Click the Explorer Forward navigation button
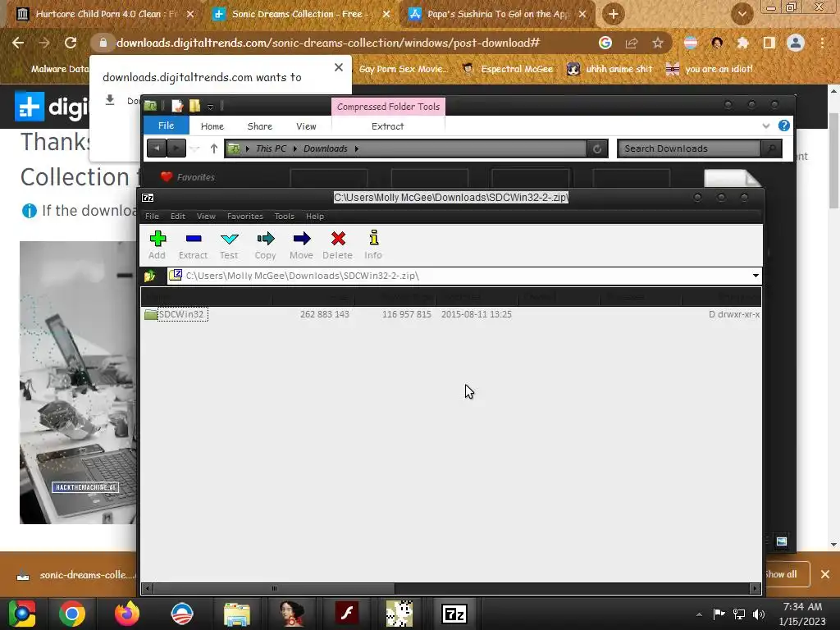Image resolution: width=840 pixels, height=630 pixels. point(176,148)
